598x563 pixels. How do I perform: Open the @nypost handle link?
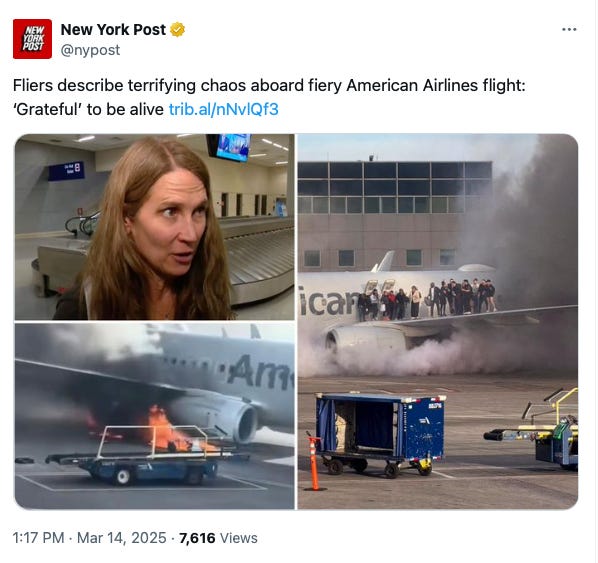(x=90, y=50)
